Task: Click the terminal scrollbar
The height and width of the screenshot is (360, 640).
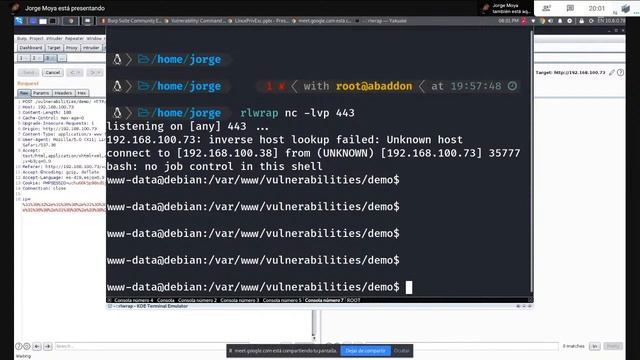Action: (x=531, y=162)
